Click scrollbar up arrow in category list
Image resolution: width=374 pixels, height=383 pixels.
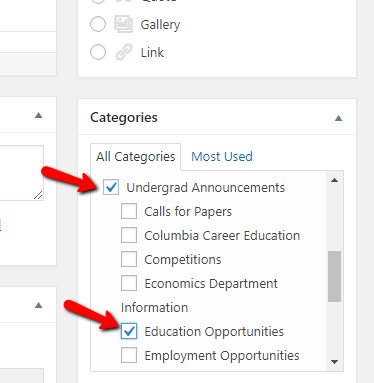(x=334, y=180)
